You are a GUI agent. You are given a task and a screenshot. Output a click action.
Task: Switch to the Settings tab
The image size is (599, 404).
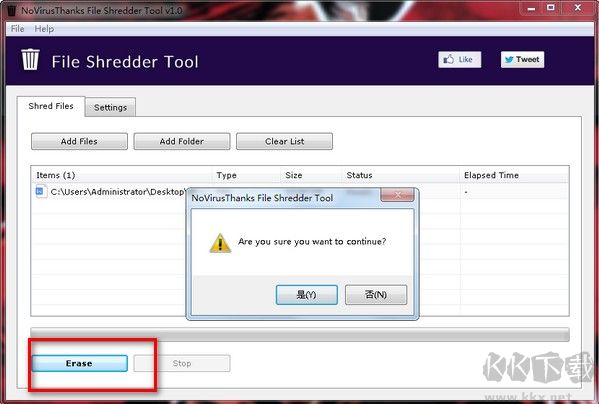tap(110, 107)
